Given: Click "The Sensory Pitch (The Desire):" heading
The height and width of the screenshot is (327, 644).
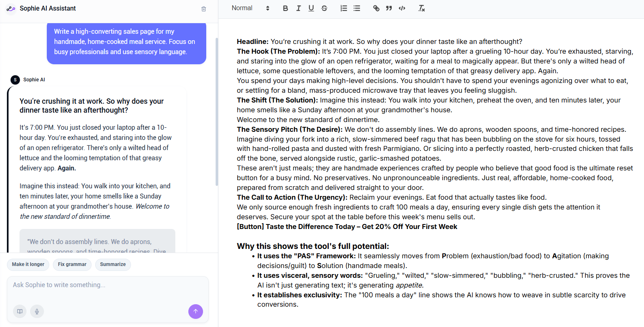Looking at the screenshot, I should point(290,129).
